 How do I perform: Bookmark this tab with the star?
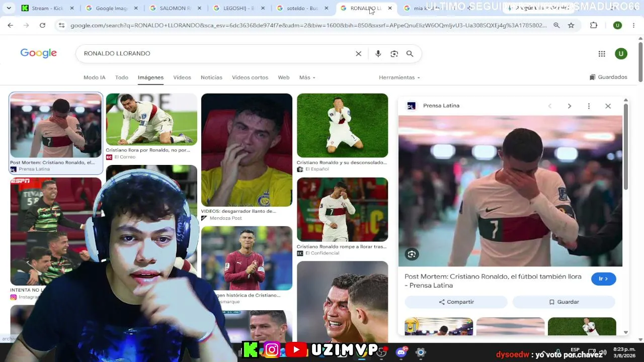click(x=571, y=25)
